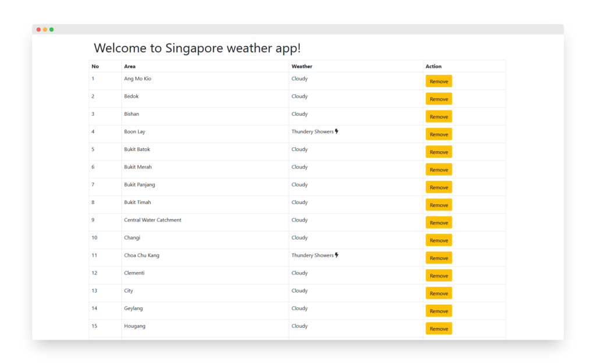Remove the Geylang row

tap(439, 311)
